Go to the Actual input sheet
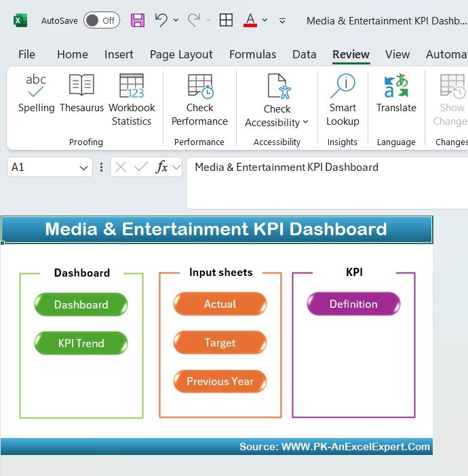Image resolution: width=468 pixels, height=476 pixels. (220, 304)
